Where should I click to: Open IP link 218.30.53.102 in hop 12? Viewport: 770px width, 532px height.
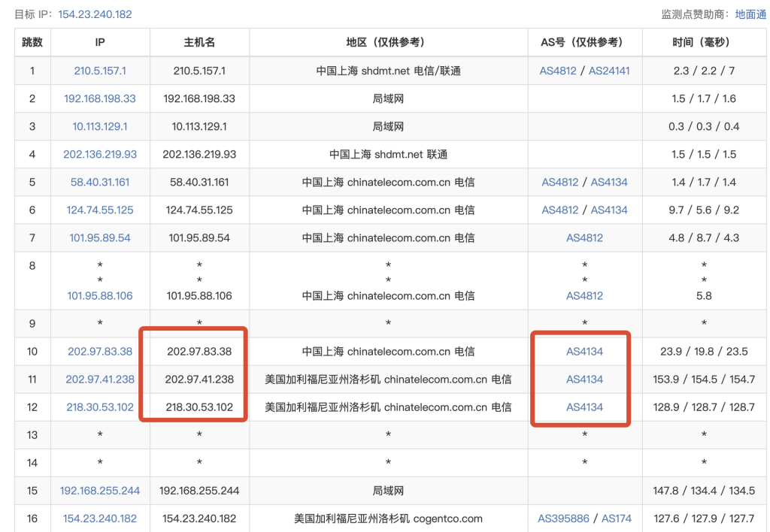coord(100,407)
